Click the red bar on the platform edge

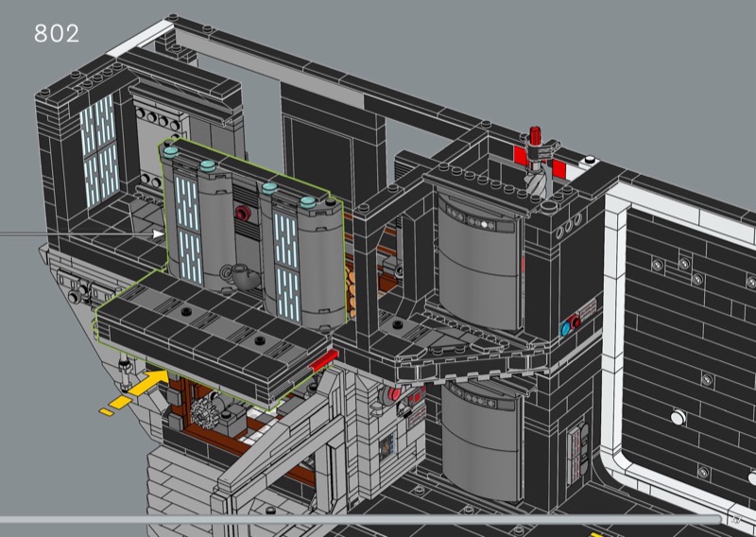coord(319,360)
